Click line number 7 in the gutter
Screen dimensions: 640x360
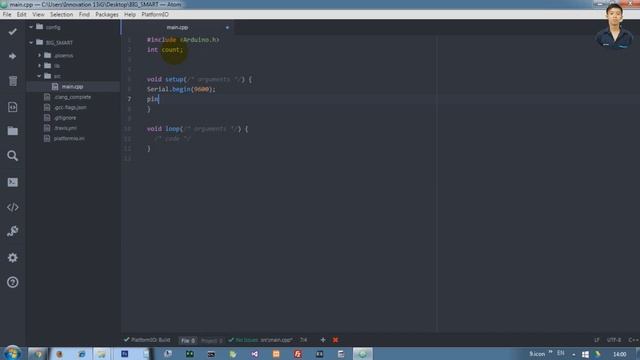[x=129, y=99]
